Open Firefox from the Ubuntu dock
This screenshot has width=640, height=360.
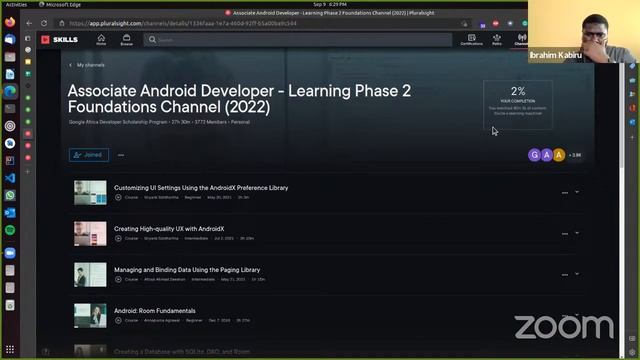coord(10,21)
